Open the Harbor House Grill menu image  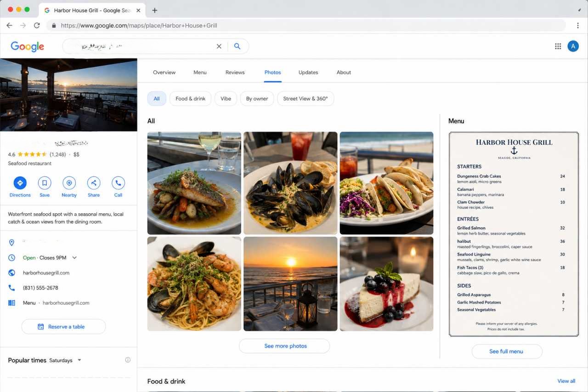514,234
